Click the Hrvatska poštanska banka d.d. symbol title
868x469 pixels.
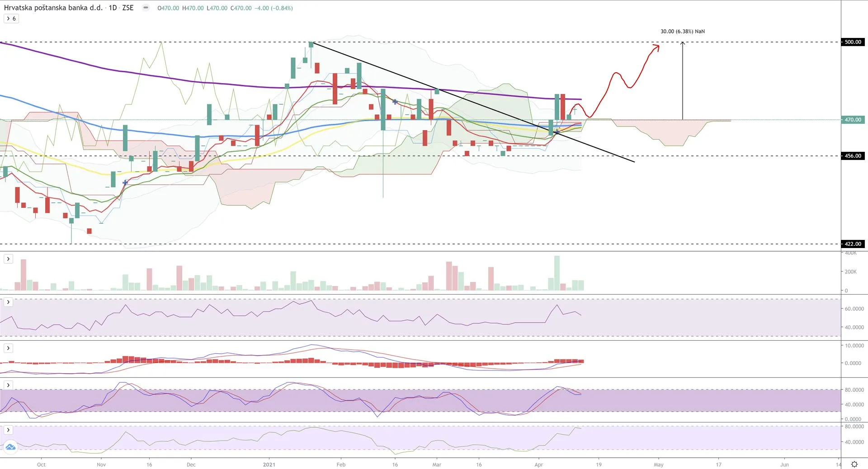coord(53,8)
